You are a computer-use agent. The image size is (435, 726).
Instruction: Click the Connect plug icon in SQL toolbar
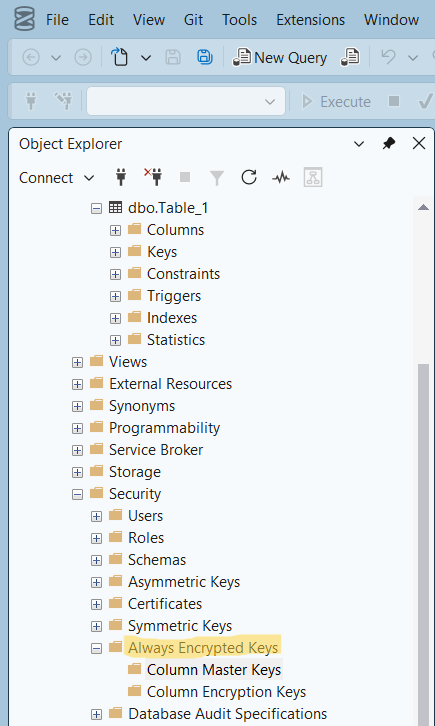(x=31, y=101)
